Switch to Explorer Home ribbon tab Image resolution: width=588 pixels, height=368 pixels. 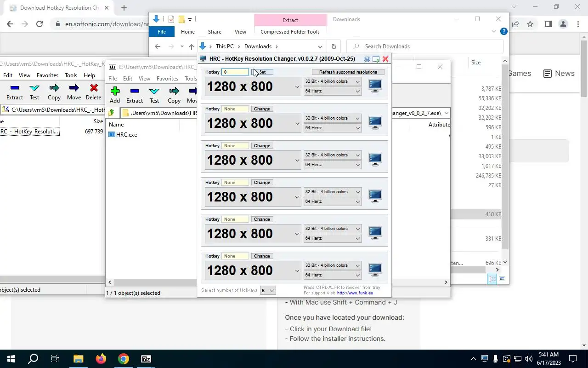187,32
